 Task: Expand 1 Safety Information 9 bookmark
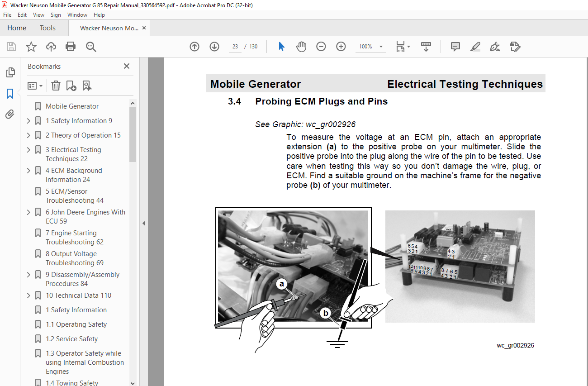(28, 121)
